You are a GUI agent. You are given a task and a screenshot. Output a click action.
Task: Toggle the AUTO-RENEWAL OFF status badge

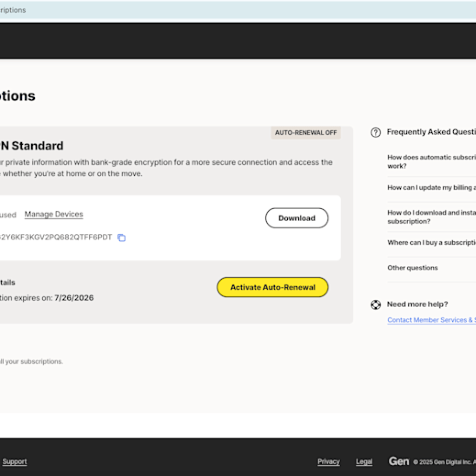coord(305,132)
